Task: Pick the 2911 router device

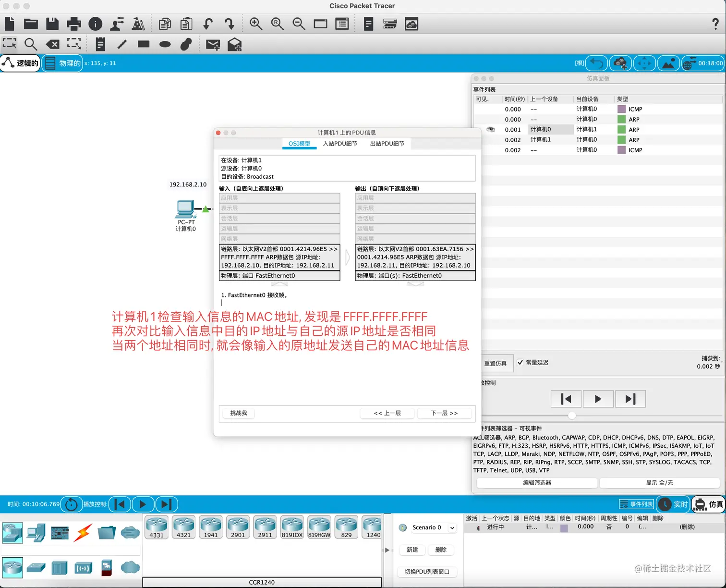Action: [x=265, y=527]
